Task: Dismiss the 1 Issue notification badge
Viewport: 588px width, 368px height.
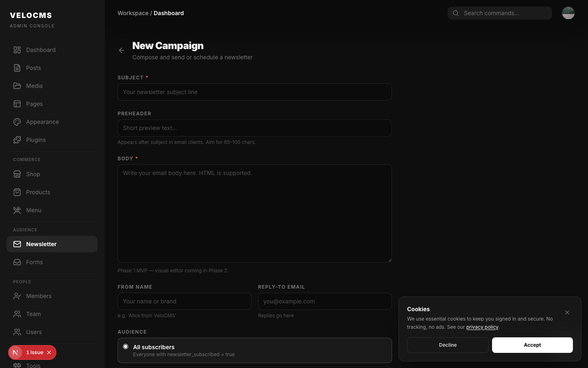Action: tap(49, 352)
